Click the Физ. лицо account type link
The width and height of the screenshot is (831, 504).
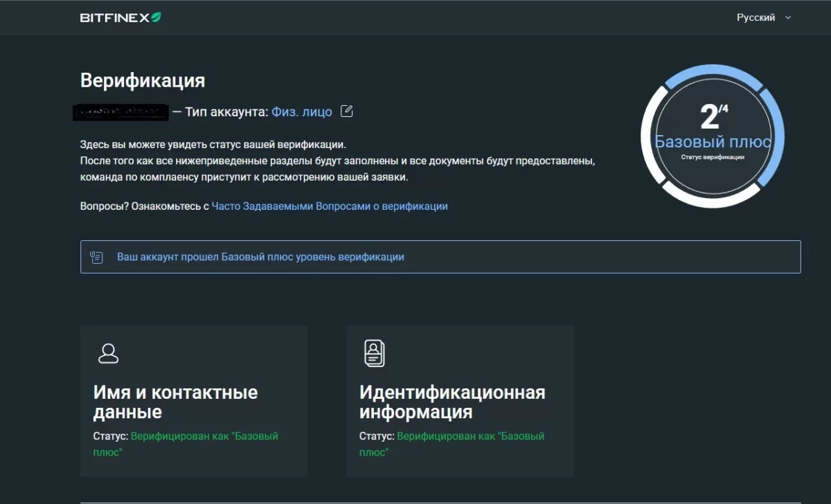(301, 111)
